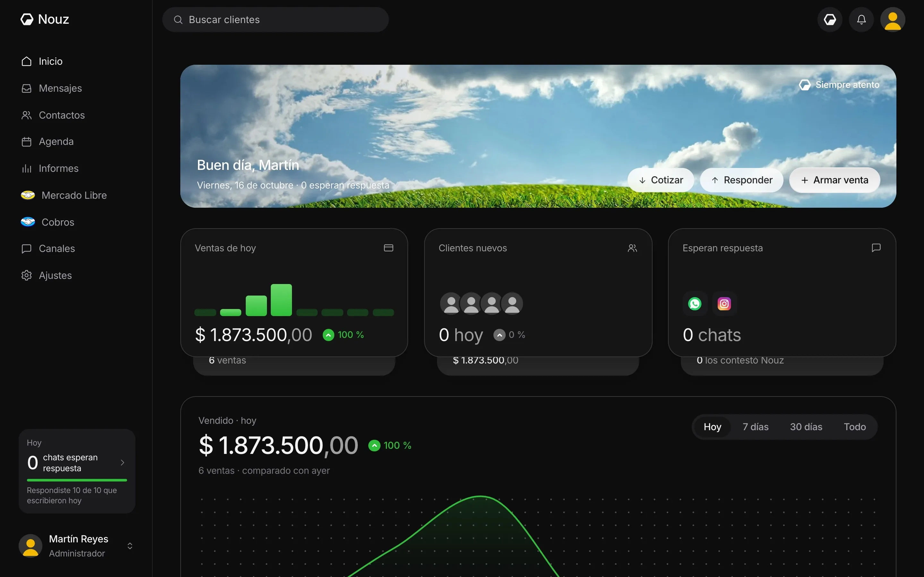Open the WhatsApp channel icon
The width and height of the screenshot is (924, 577).
[x=695, y=304]
